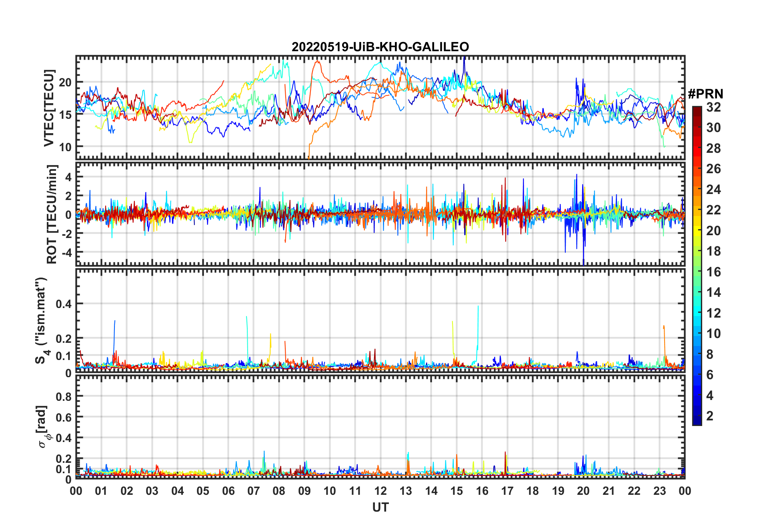
Task: Click the plot title 20220519-UiB-KHO-GALILEO
Action: tap(380, 47)
